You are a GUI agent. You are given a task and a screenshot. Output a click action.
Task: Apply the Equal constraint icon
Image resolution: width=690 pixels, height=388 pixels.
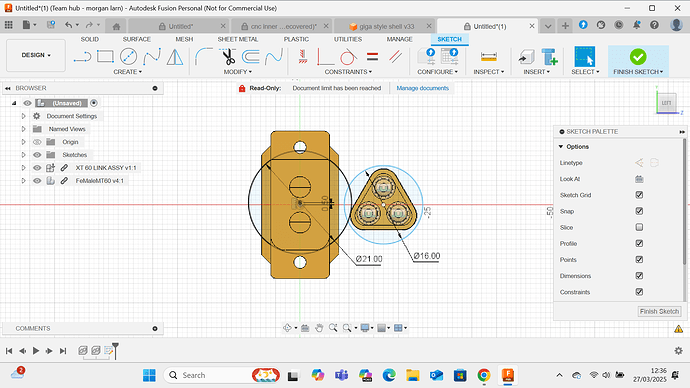(x=372, y=57)
